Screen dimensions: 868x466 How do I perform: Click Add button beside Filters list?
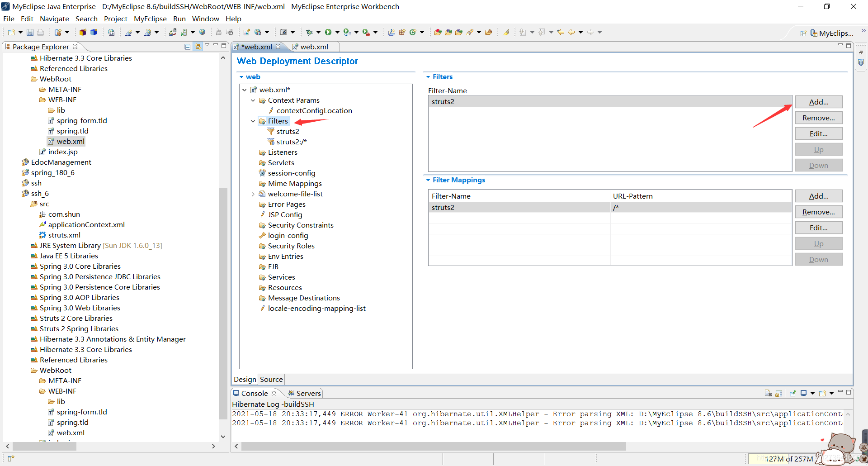[x=819, y=102]
